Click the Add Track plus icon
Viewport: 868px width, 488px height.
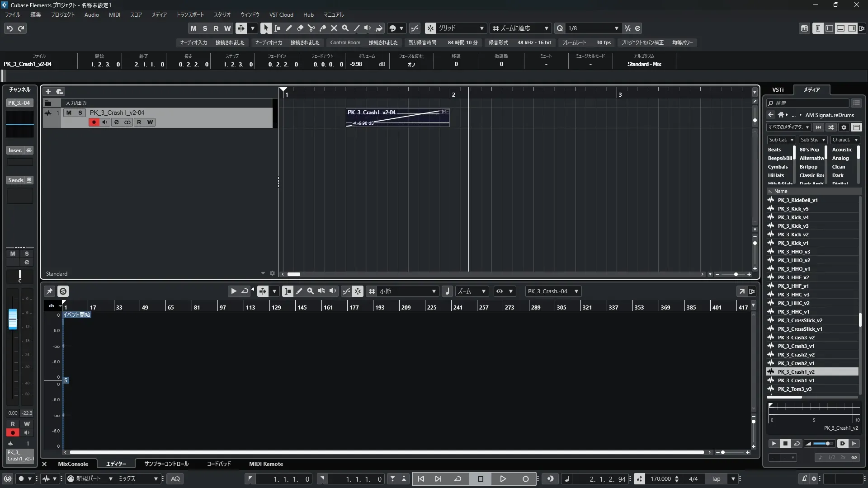(x=48, y=92)
